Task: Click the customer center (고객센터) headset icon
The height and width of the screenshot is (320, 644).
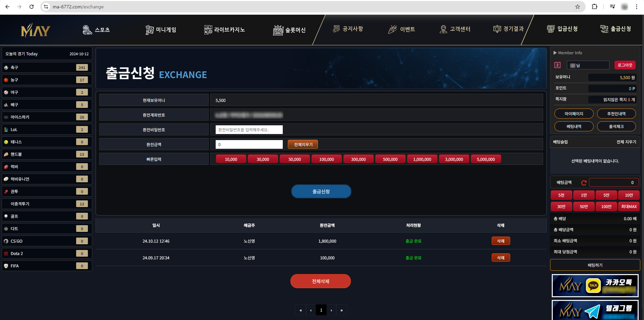Action: point(443,29)
